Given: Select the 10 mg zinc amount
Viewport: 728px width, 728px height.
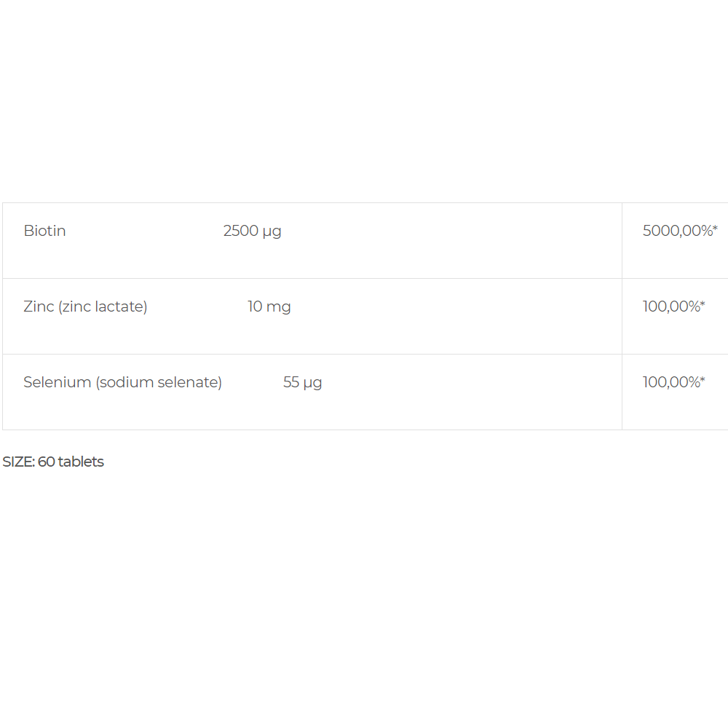Looking at the screenshot, I should click(x=269, y=307).
